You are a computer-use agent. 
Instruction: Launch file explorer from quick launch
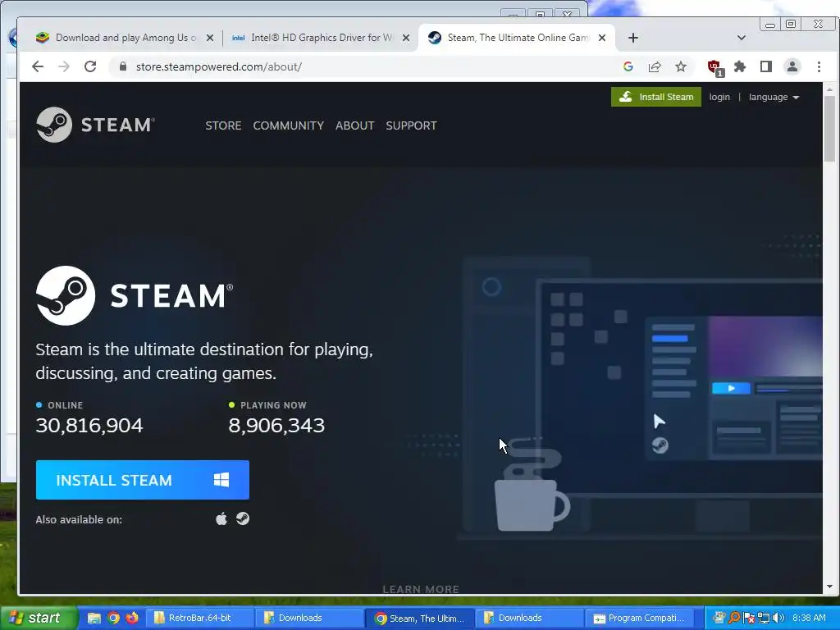point(94,619)
